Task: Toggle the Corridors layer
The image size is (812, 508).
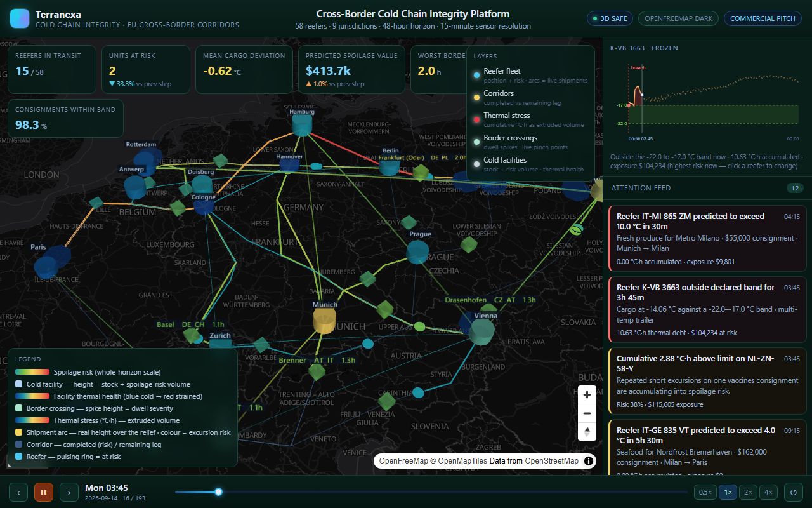Action: [x=530, y=98]
